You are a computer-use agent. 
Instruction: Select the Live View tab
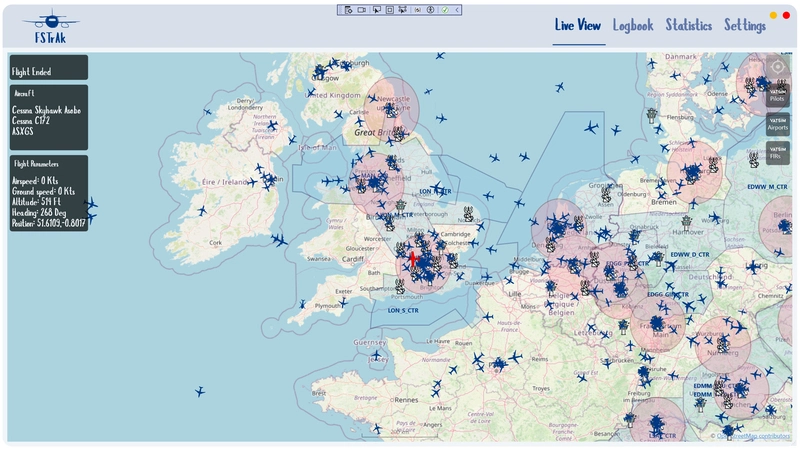click(579, 25)
